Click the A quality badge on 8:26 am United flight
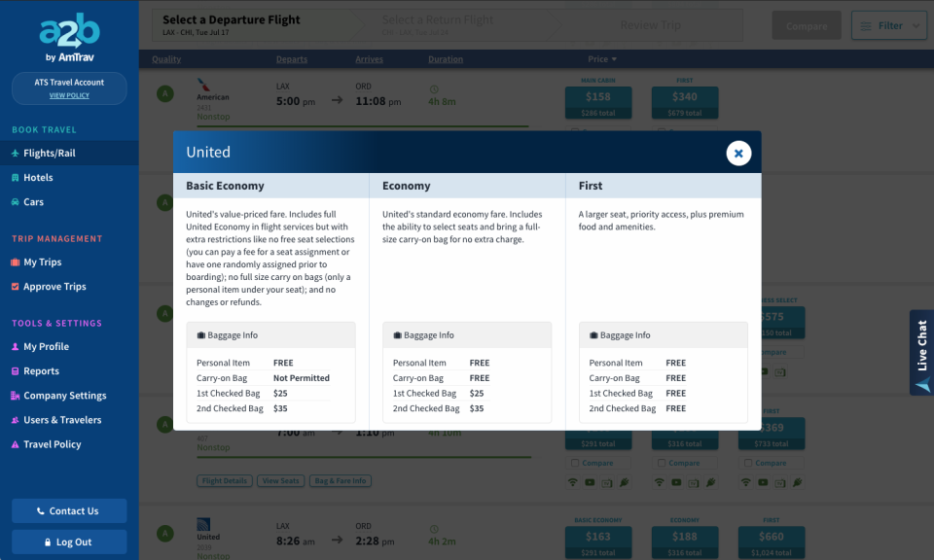934x560 pixels. pyautogui.click(x=165, y=533)
